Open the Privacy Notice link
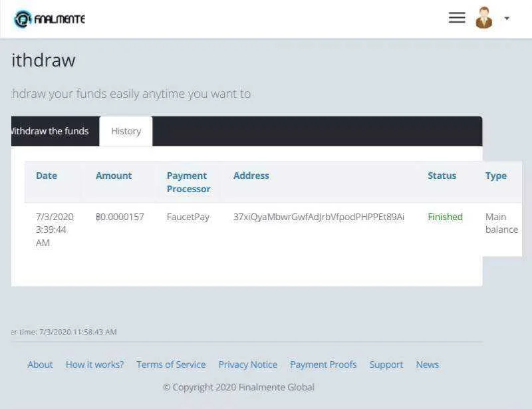Viewport: 532px width, 409px height. (247, 364)
